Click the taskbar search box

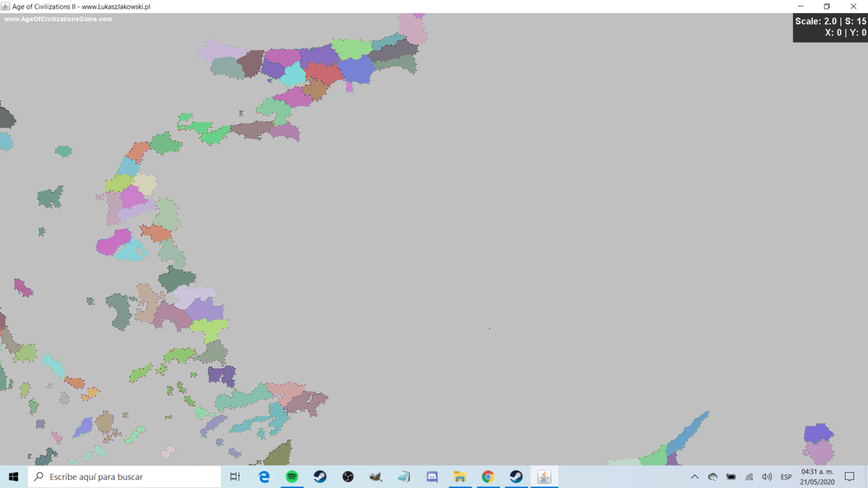pos(124,476)
